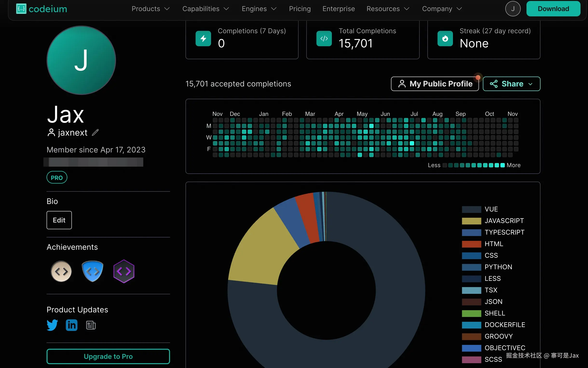
Task: Click the J account avatar in navbar
Action: coord(513,9)
